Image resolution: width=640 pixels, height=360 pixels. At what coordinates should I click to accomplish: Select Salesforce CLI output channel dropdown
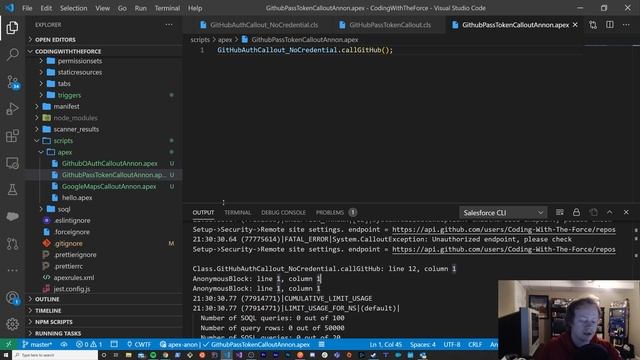click(504, 213)
